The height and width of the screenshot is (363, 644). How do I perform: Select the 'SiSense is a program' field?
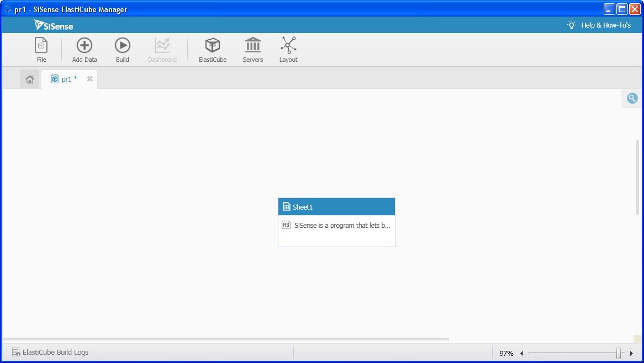point(336,225)
